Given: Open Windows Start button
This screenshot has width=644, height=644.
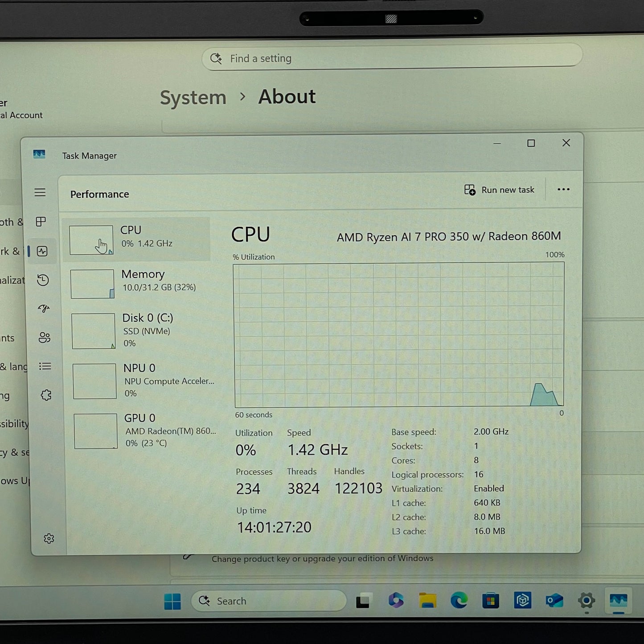Looking at the screenshot, I should click(172, 601).
